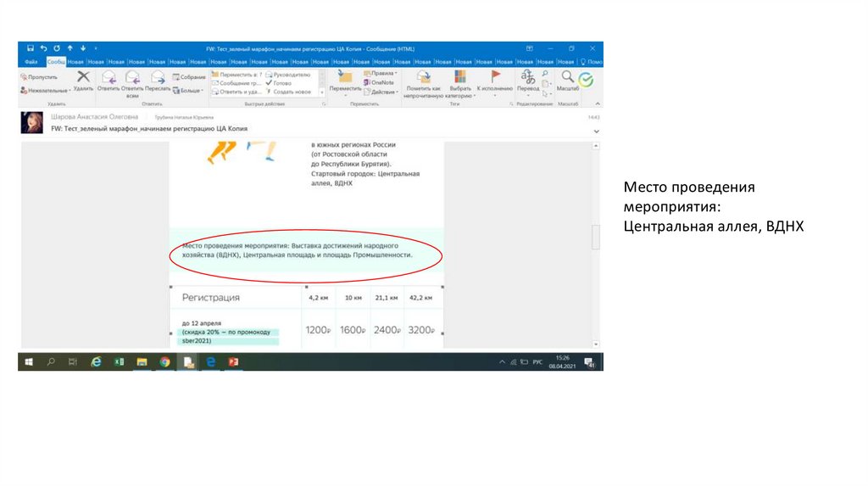Viewport: 868px width, 487px height.
Task: Mark the message as unread
Action: coord(424,84)
